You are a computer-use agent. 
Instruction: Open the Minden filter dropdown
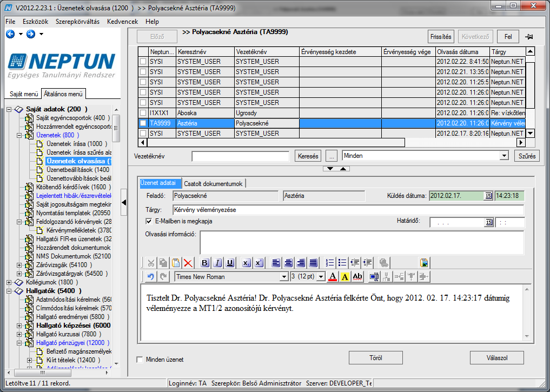tap(504, 156)
